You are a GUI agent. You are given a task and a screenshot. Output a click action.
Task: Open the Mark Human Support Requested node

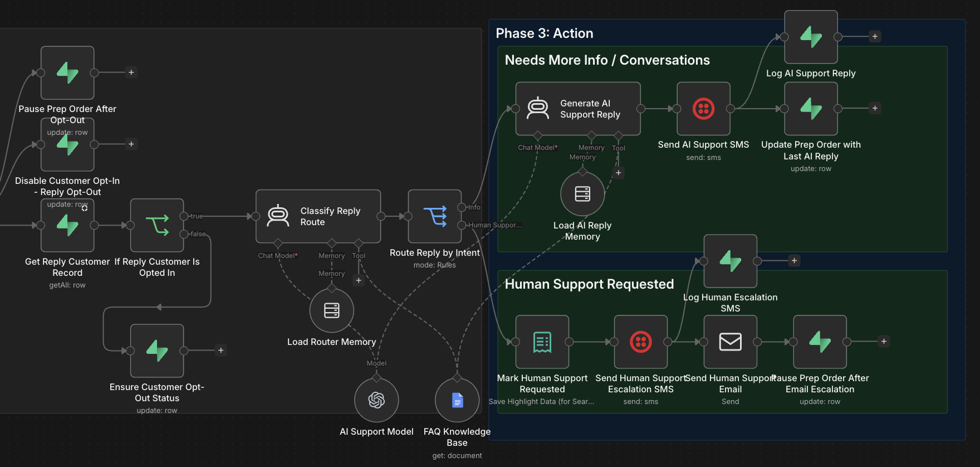pos(542,342)
